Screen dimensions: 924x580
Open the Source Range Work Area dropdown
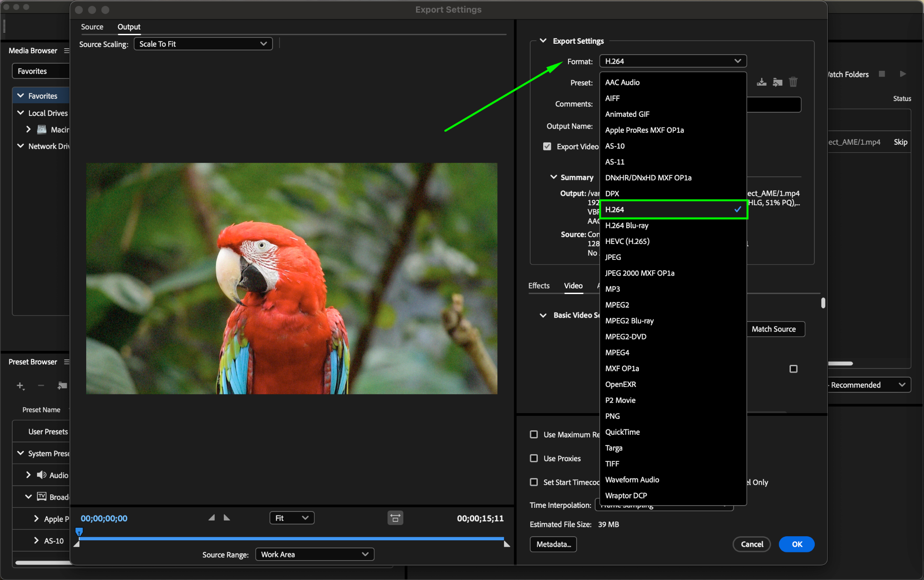314,554
